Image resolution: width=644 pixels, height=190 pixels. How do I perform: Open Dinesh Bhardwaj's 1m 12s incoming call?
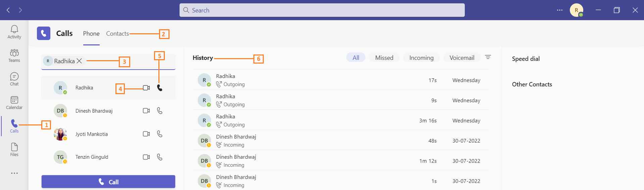pos(342,161)
